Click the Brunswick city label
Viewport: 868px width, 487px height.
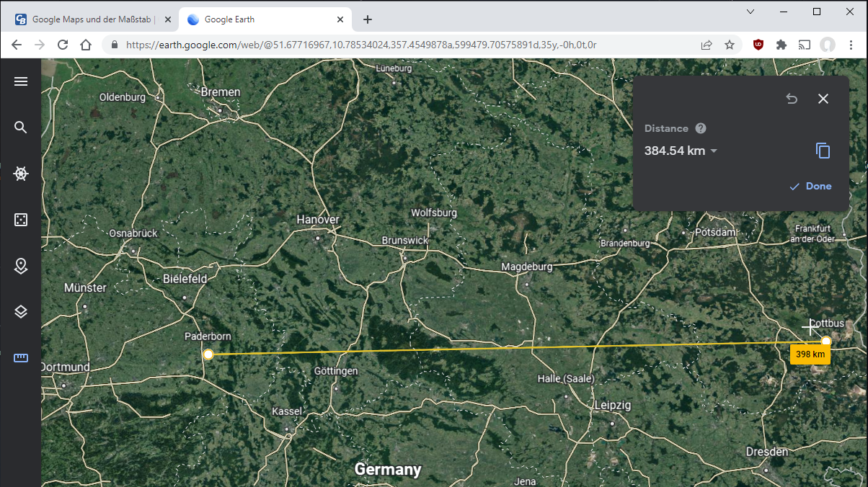(405, 241)
